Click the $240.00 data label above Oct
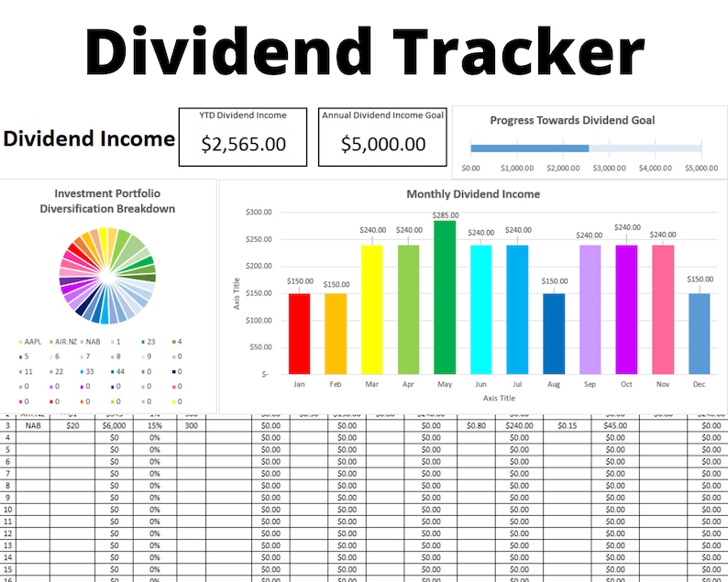The image size is (728, 582). (x=627, y=227)
